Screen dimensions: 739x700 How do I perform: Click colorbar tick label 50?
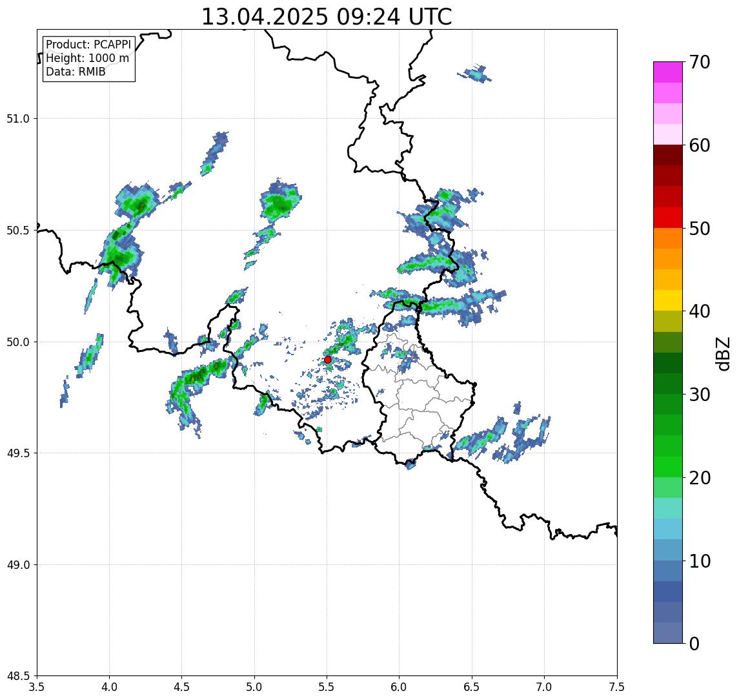click(x=700, y=229)
